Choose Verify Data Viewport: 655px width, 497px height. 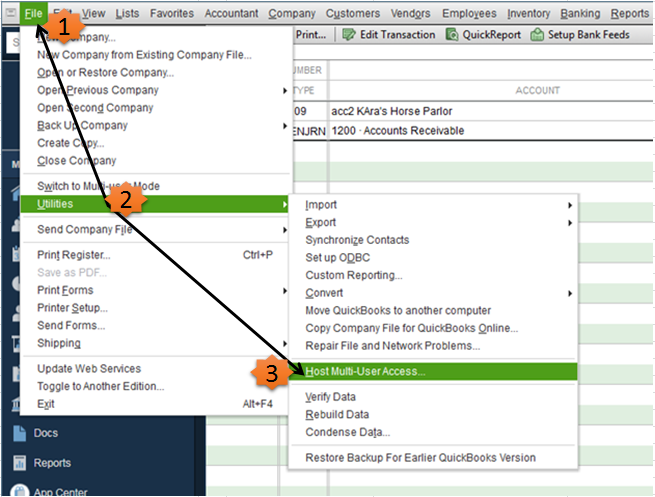click(330, 397)
